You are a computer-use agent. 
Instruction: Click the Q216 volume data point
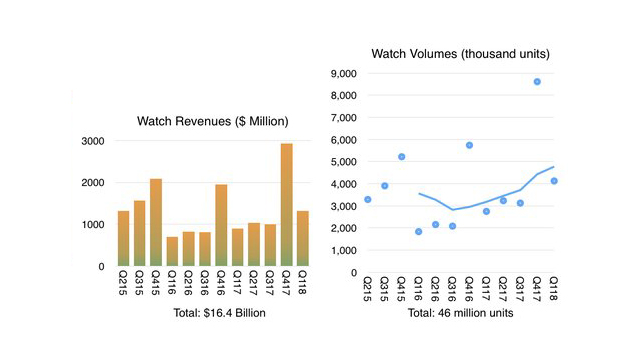436,224
